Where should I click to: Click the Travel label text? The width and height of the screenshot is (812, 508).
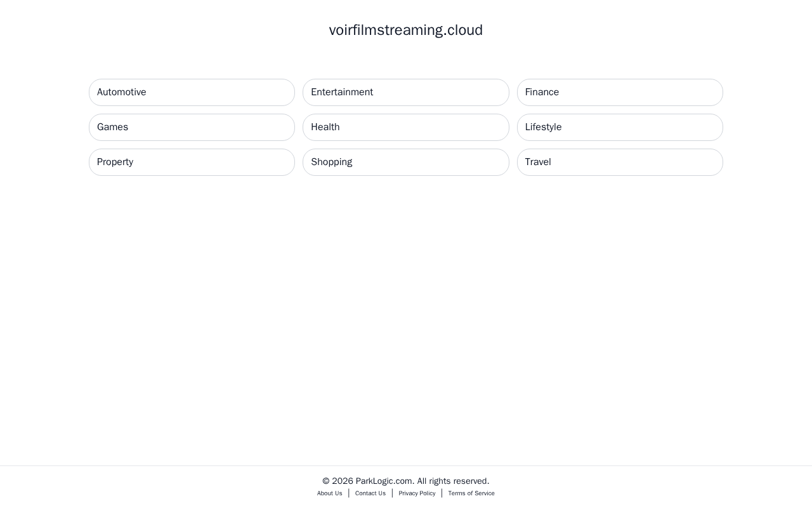point(538,162)
